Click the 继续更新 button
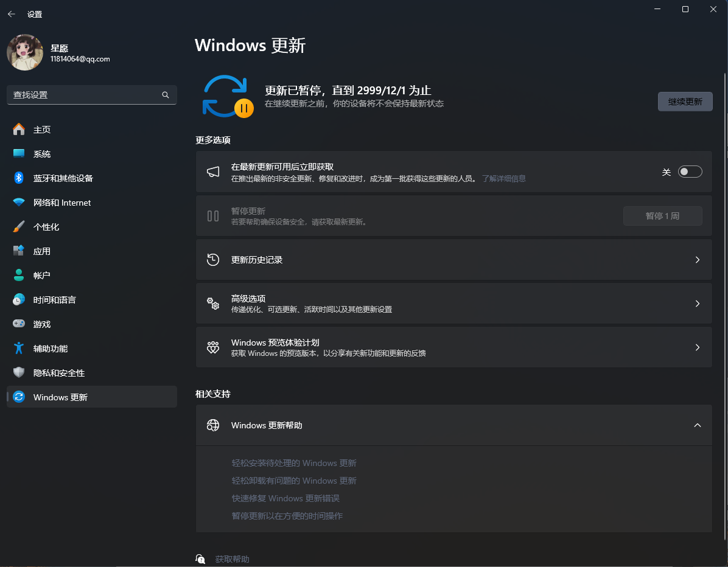Viewport: 728px width, 567px height. tap(685, 102)
